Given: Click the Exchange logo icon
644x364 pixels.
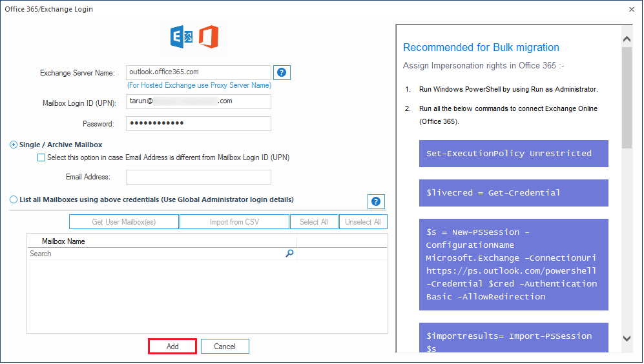Looking at the screenshot, I should 182,37.
